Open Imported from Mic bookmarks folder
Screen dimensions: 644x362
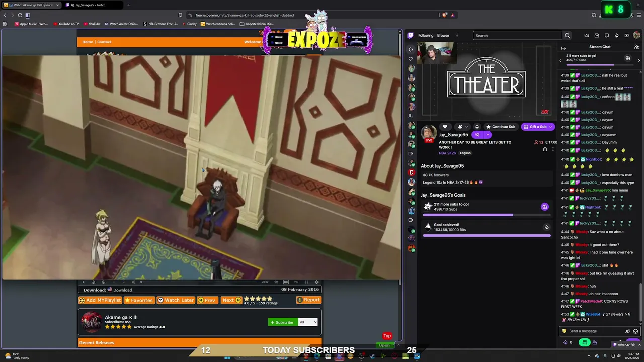256,24
